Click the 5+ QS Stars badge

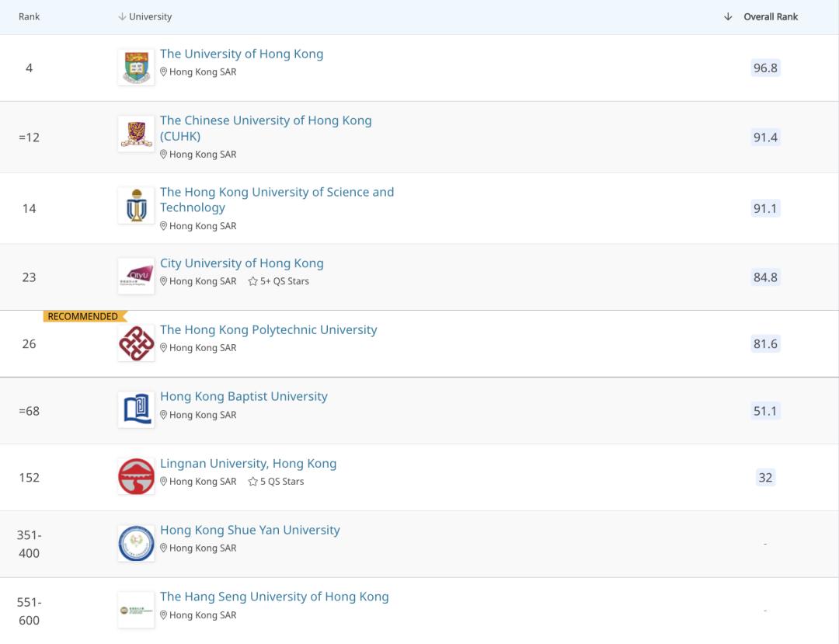pos(279,281)
